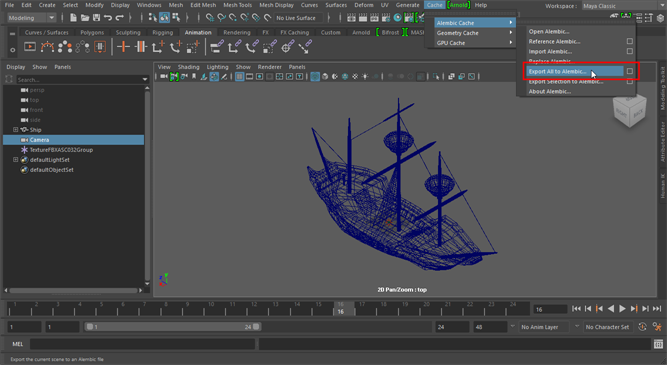Toggle the viewport Grid display button
667x365 pixels.
[239, 77]
